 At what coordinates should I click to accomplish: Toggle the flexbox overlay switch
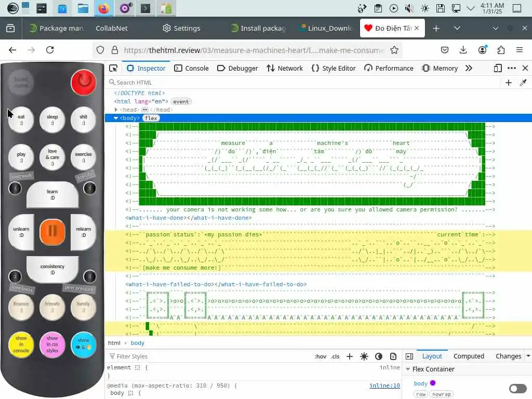click(518, 389)
